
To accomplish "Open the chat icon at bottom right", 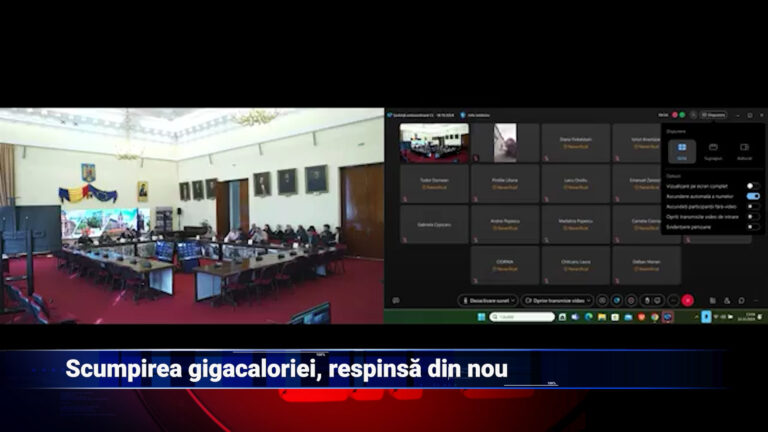I will point(741,300).
